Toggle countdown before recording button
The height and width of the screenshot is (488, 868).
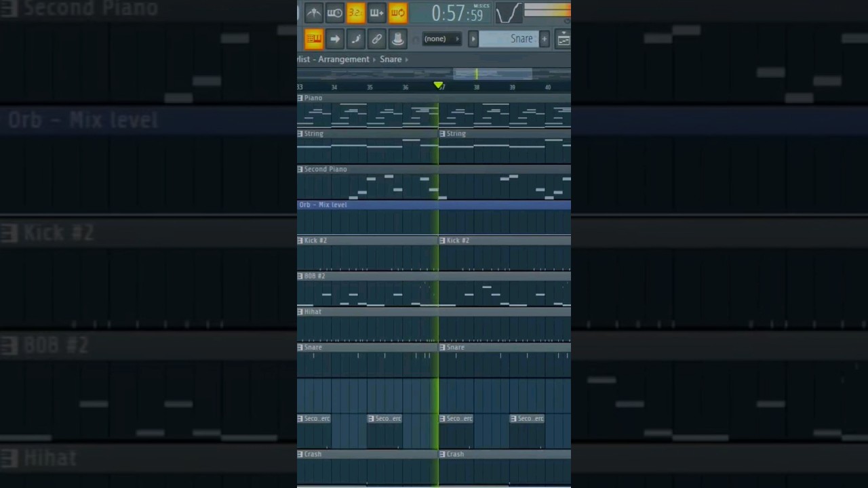click(x=355, y=12)
